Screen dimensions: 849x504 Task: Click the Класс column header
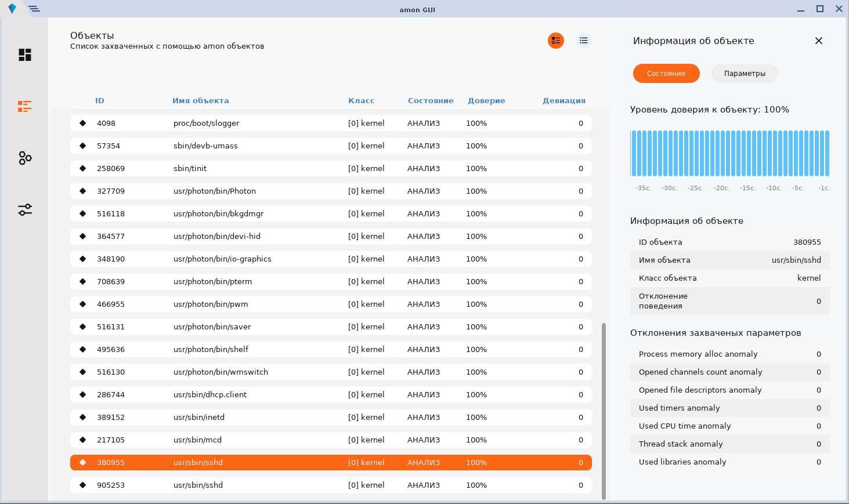point(361,101)
